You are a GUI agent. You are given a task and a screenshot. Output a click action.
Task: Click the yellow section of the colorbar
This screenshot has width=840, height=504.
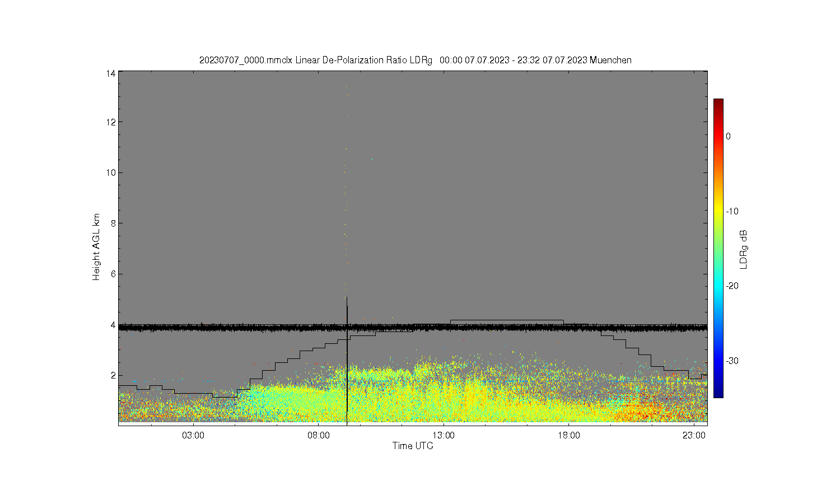(x=718, y=211)
